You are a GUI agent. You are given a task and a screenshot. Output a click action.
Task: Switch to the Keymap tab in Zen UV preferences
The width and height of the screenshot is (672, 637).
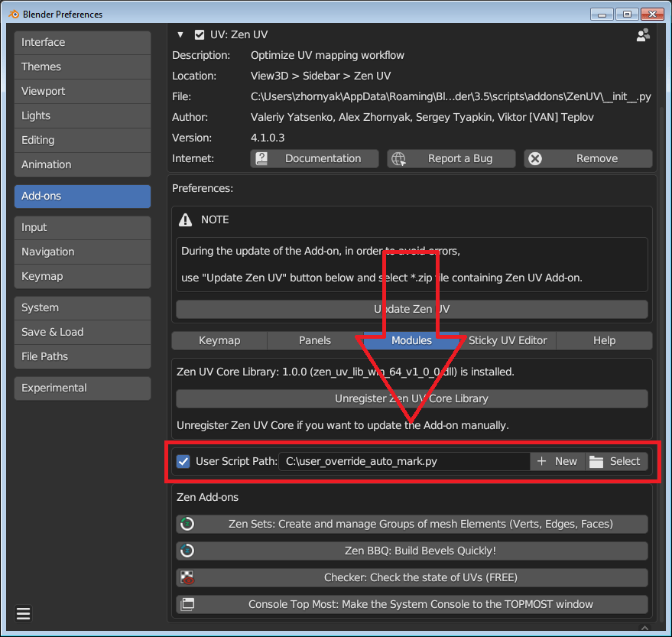tap(219, 340)
